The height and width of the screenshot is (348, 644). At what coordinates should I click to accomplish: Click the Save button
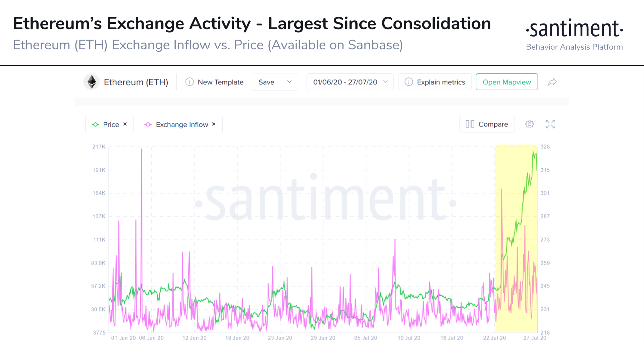coord(266,82)
